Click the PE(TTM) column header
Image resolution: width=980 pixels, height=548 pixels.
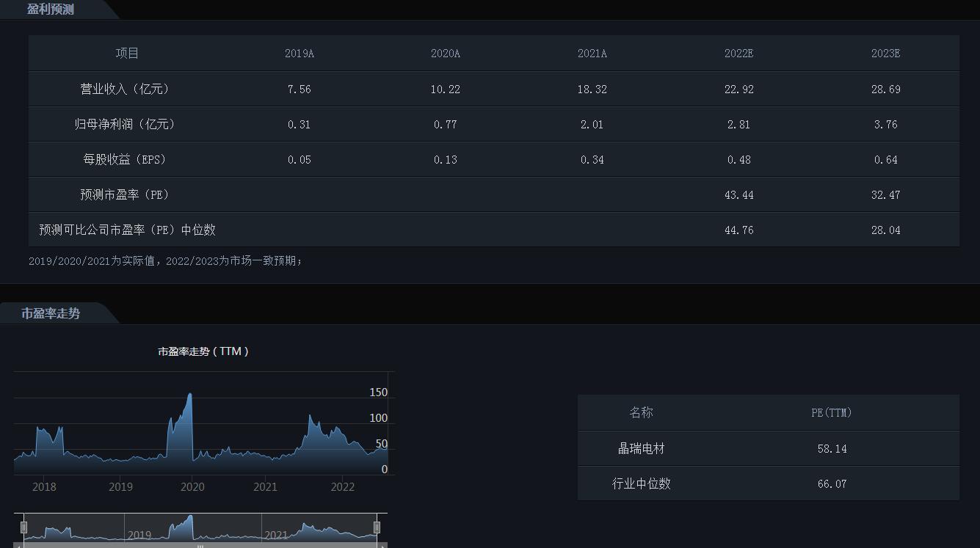click(x=832, y=412)
